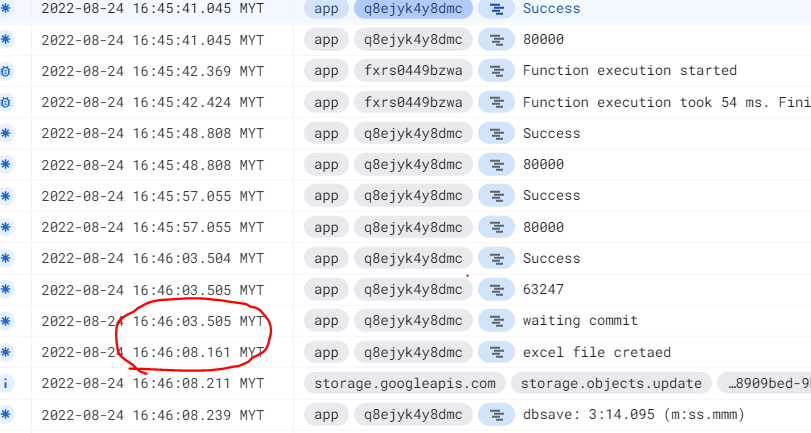Click the 'storage.googleapis.com' label chip
The image size is (811, 433).
pos(404,383)
